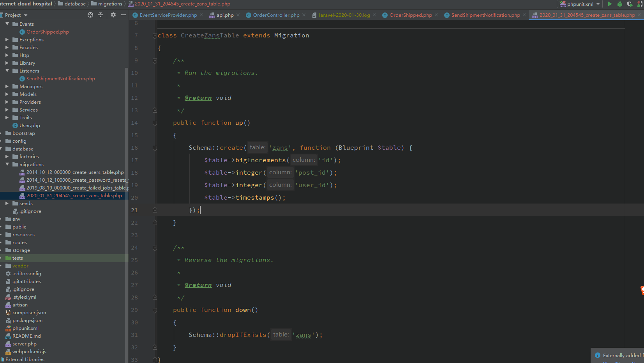Image resolution: width=644 pixels, height=363 pixels.
Task: Switch to the OrderController.php tab
Action: coord(276,15)
